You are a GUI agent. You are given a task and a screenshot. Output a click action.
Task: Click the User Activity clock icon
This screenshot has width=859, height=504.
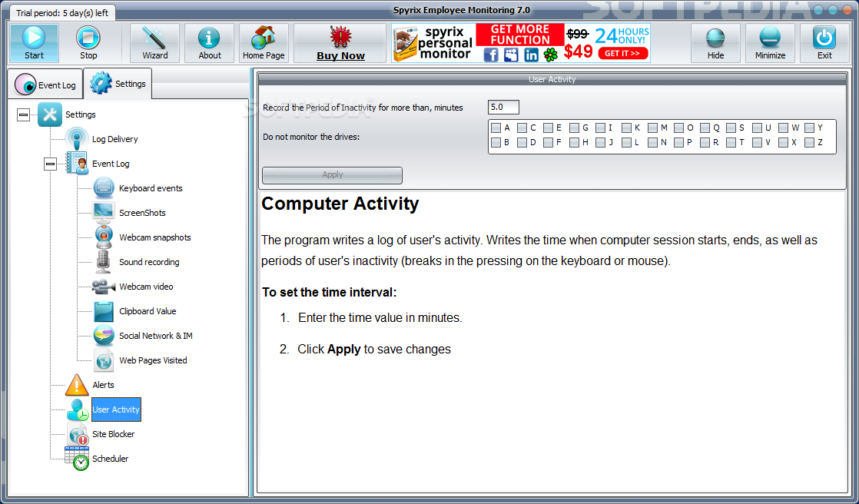pyautogui.click(x=78, y=409)
